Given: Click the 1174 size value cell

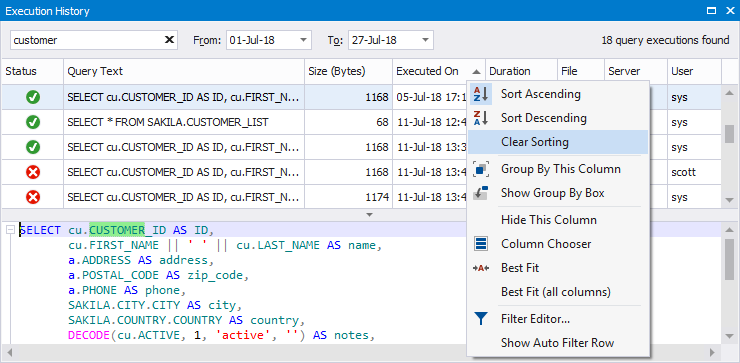Looking at the screenshot, I should [x=348, y=197].
